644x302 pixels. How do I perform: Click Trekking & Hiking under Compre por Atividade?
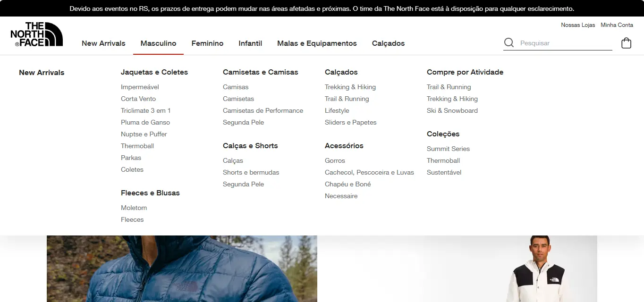tap(452, 99)
